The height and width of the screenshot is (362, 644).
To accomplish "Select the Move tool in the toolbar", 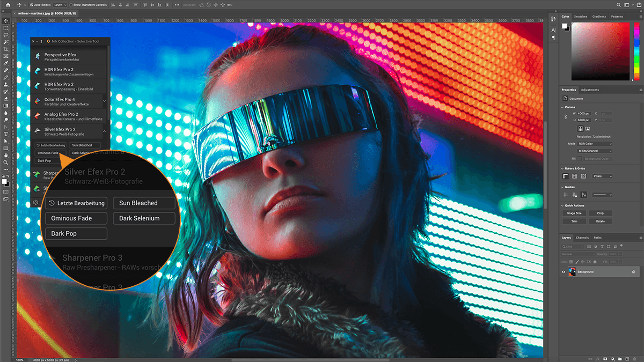I will click(x=6, y=21).
